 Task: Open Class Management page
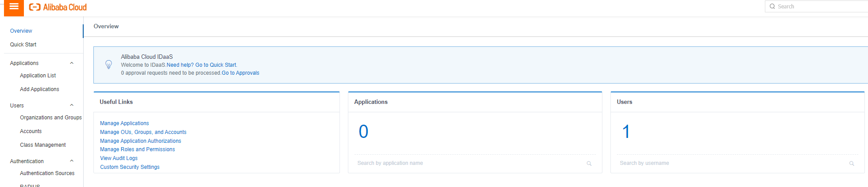43,145
